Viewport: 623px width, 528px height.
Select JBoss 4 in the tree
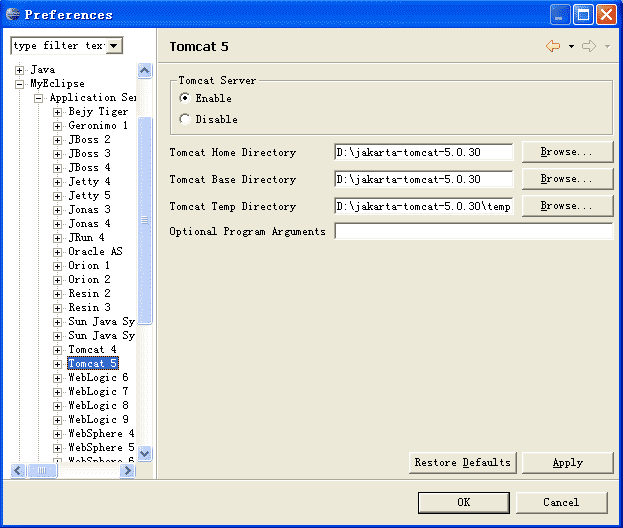coord(89,167)
